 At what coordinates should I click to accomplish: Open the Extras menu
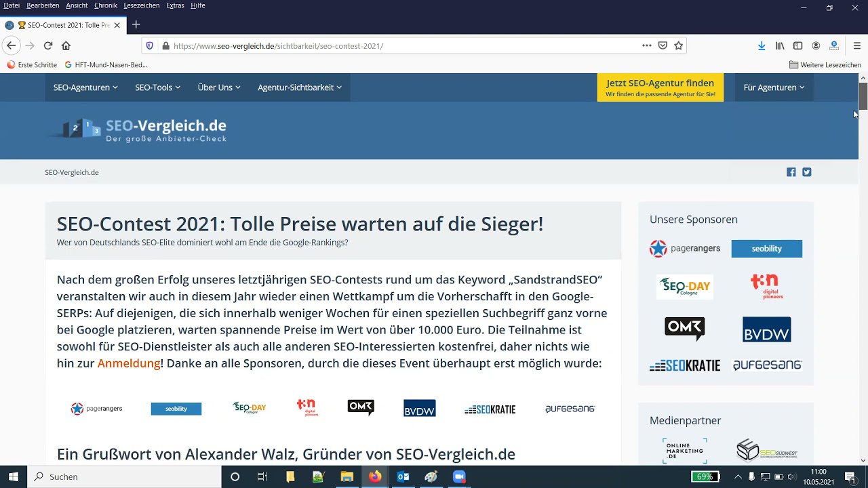175,5
